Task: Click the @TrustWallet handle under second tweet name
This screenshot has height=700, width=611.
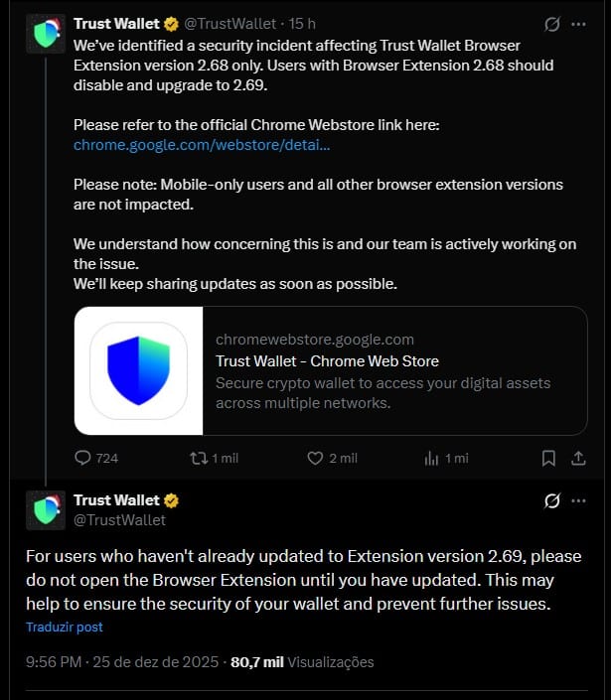Action: pyautogui.click(x=119, y=519)
